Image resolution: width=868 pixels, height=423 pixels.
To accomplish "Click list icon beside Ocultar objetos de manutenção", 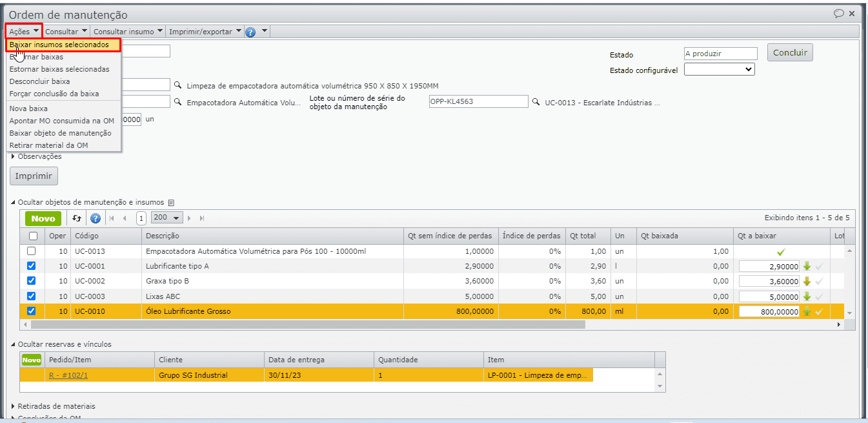I will tap(171, 202).
